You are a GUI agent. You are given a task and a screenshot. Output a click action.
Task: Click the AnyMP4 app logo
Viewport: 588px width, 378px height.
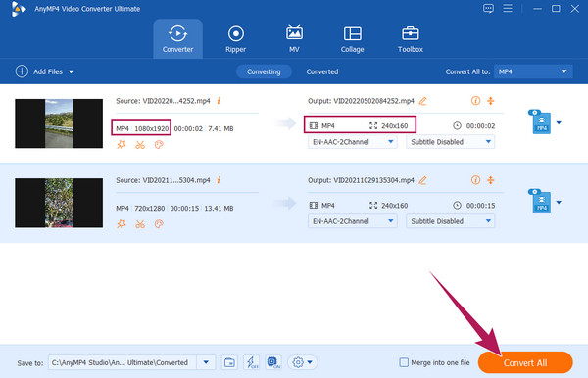[x=18, y=9]
